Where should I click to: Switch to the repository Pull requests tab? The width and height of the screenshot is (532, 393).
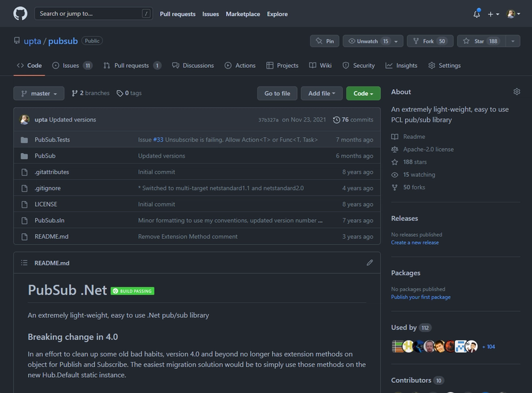point(132,65)
